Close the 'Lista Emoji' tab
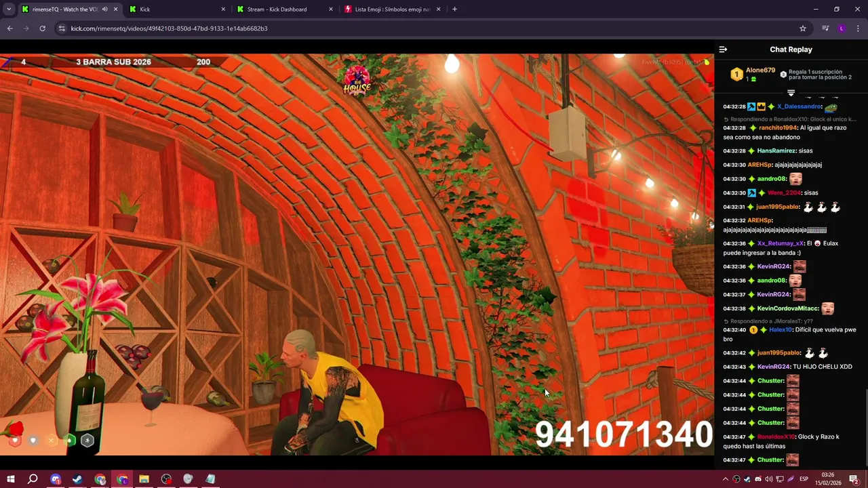 (438, 9)
